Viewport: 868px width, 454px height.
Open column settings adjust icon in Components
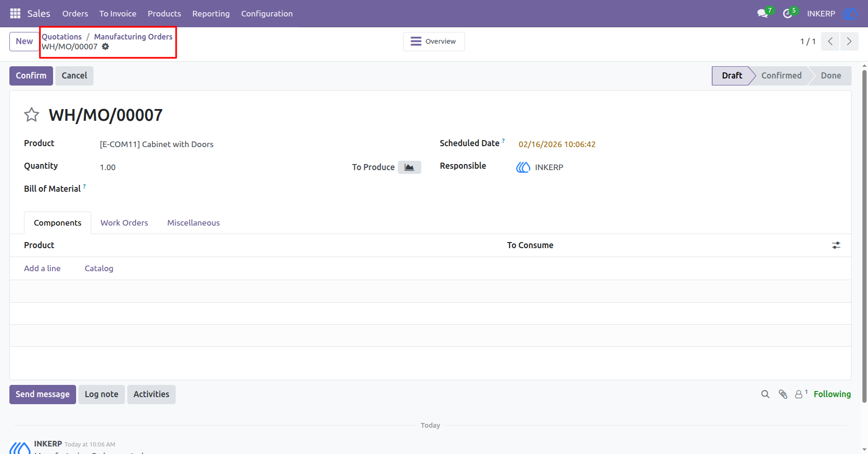coord(836,245)
